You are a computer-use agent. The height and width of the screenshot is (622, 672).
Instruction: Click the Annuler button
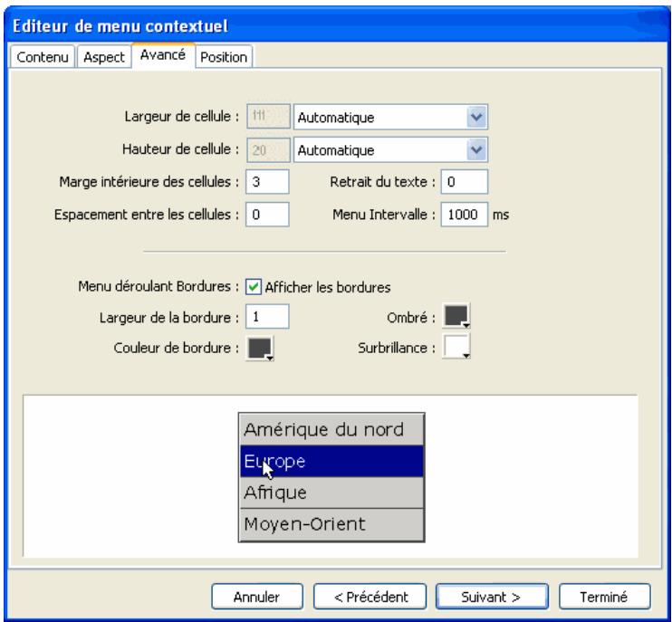click(257, 597)
